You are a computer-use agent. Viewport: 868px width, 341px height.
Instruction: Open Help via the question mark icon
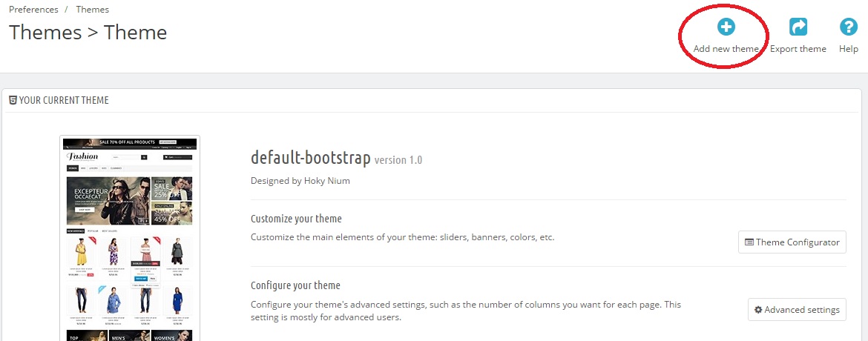pyautogui.click(x=848, y=27)
